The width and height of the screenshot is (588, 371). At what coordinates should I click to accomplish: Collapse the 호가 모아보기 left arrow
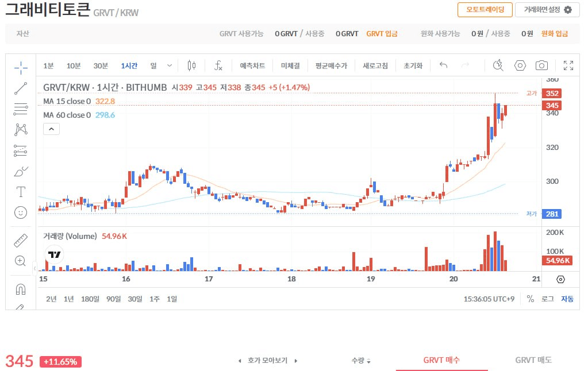coord(240,361)
